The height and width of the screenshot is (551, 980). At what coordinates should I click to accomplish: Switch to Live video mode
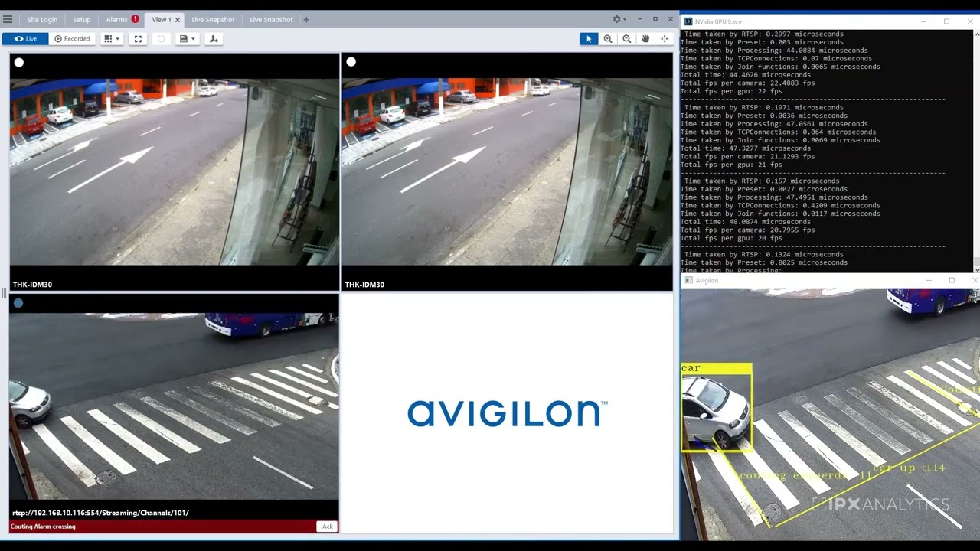coord(25,39)
